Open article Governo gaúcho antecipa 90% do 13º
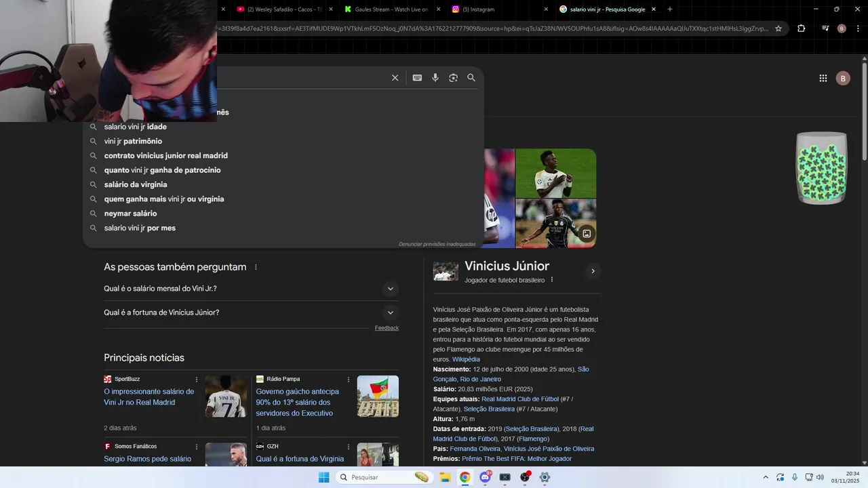 298,403
